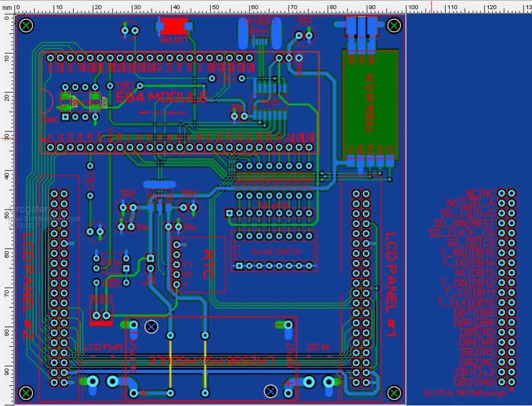Click the top-right corner mounting hole
The width and height of the screenshot is (532, 406).
click(394, 25)
